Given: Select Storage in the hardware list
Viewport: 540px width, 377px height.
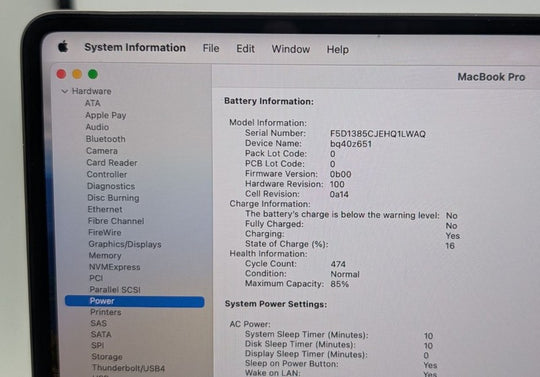Looking at the screenshot, I should [107, 356].
